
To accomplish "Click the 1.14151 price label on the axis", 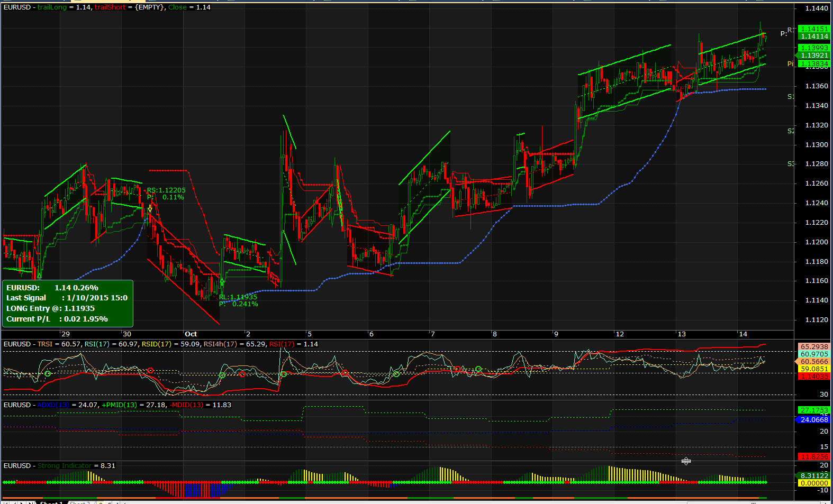I will click(814, 29).
